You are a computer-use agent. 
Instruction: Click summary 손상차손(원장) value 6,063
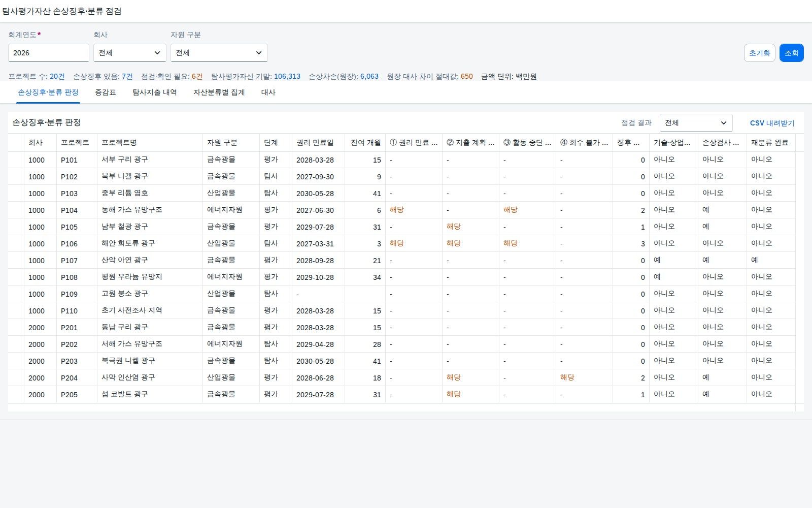click(369, 77)
